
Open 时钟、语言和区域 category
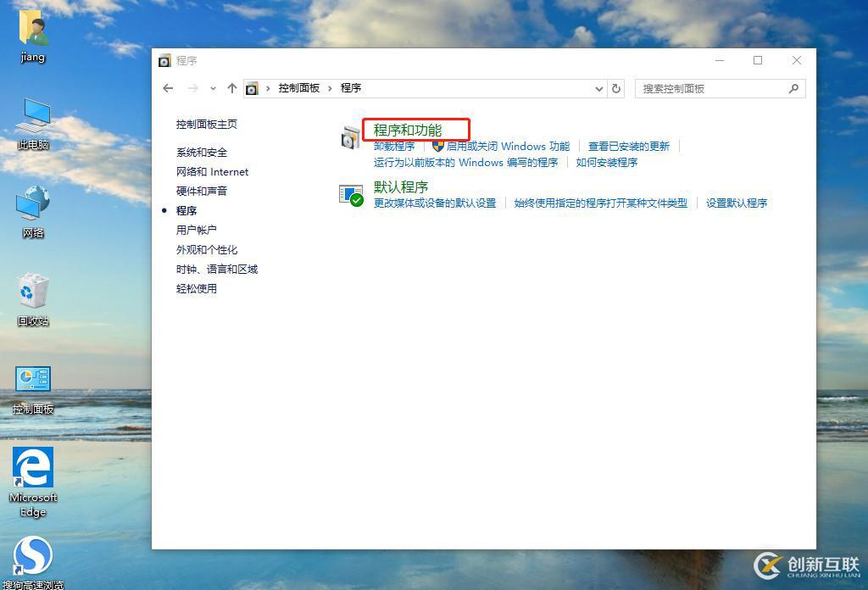point(217,269)
